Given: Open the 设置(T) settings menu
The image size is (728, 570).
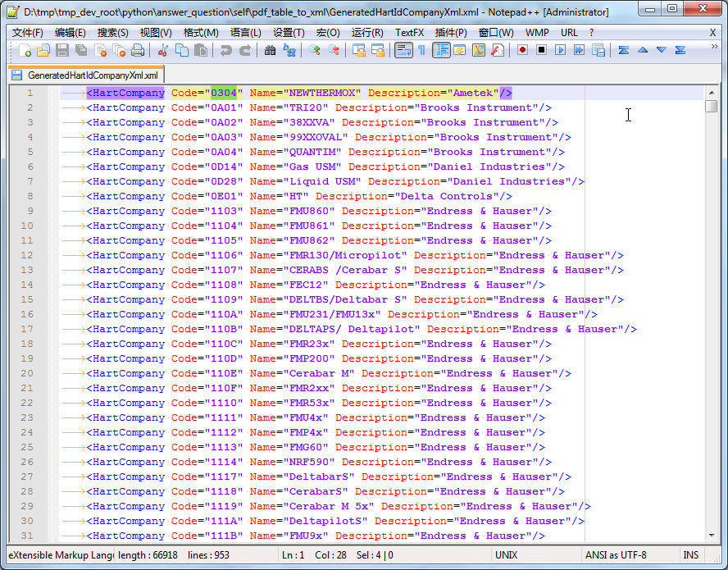Looking at the screenshot, I should [289, 33].
